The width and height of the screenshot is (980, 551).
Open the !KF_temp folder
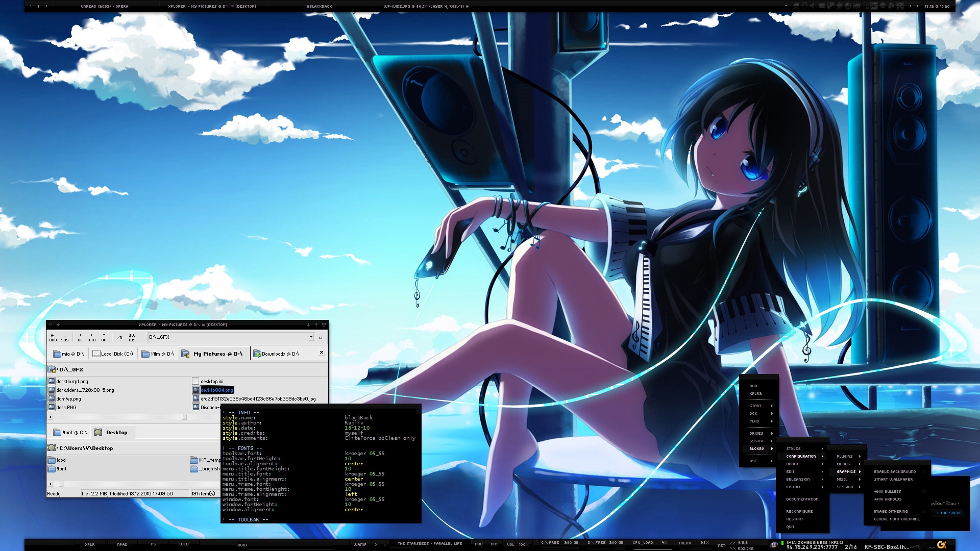[x=205, y=460]
